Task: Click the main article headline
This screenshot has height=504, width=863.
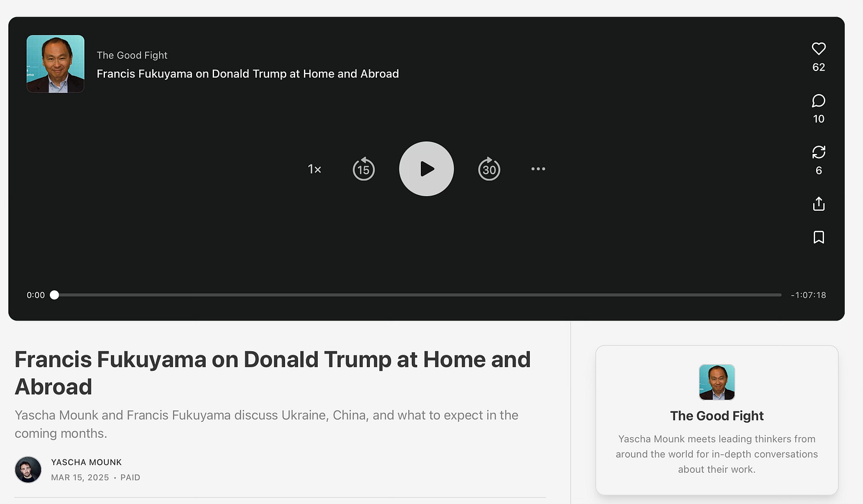Action: 273,373
